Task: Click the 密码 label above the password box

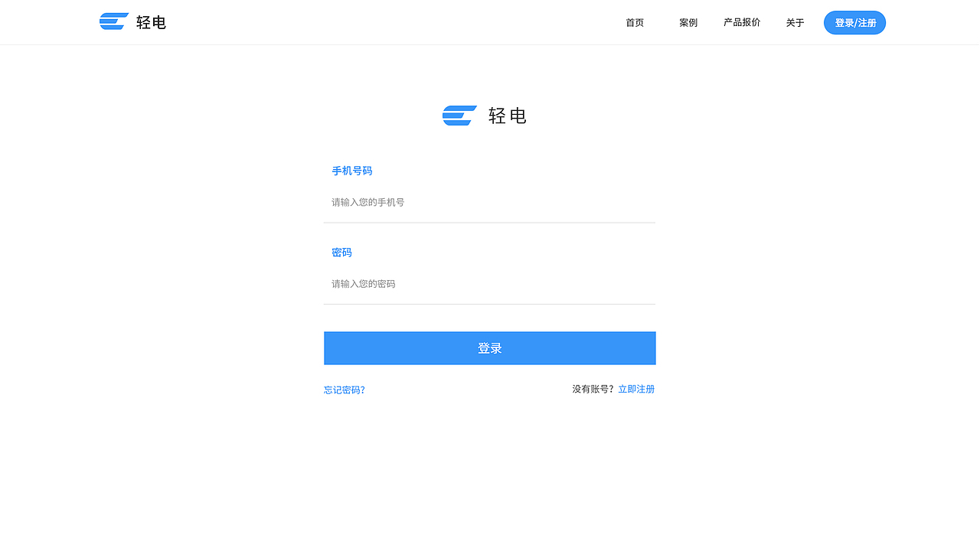Action: 341,252
